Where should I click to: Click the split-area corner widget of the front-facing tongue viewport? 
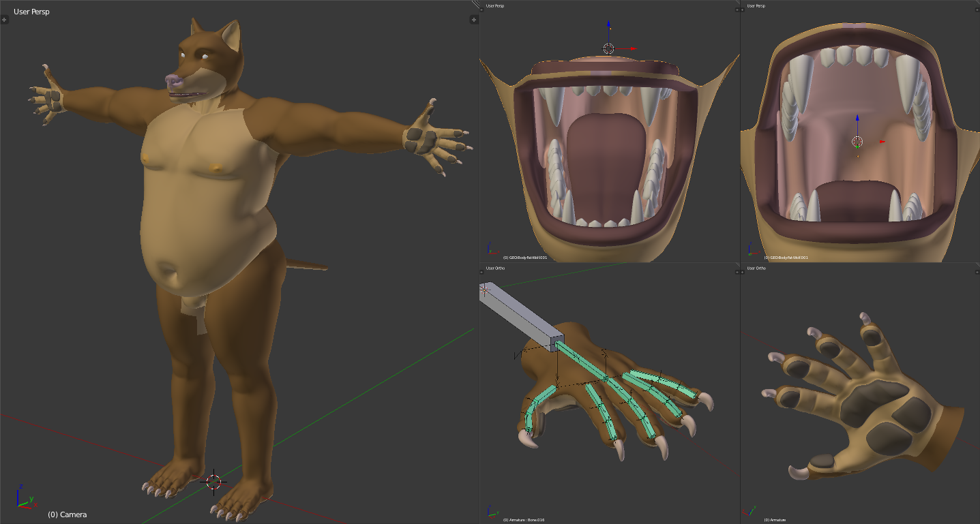coord(737,3)
